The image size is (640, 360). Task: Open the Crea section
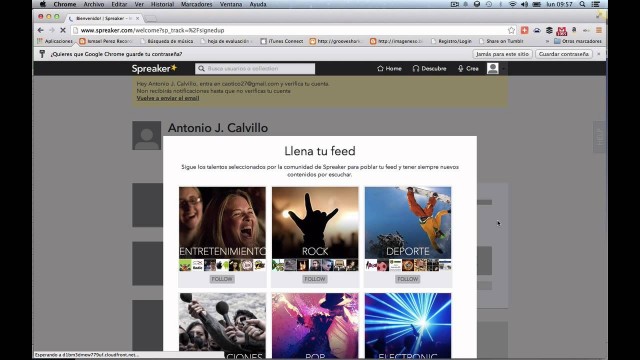(468, 69)
